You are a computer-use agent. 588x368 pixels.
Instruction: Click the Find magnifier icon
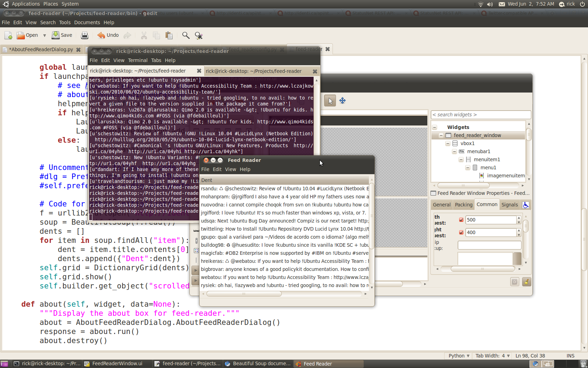coord(186,35)
